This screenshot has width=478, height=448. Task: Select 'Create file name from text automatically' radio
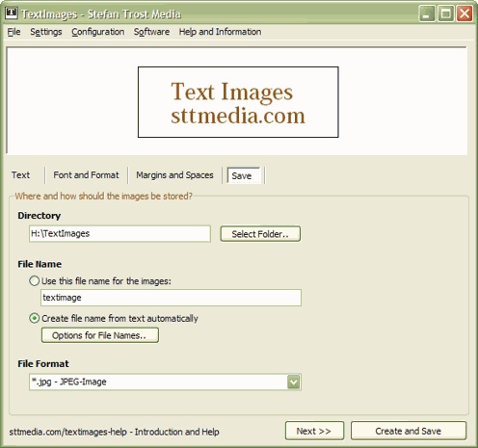(35, 318)
